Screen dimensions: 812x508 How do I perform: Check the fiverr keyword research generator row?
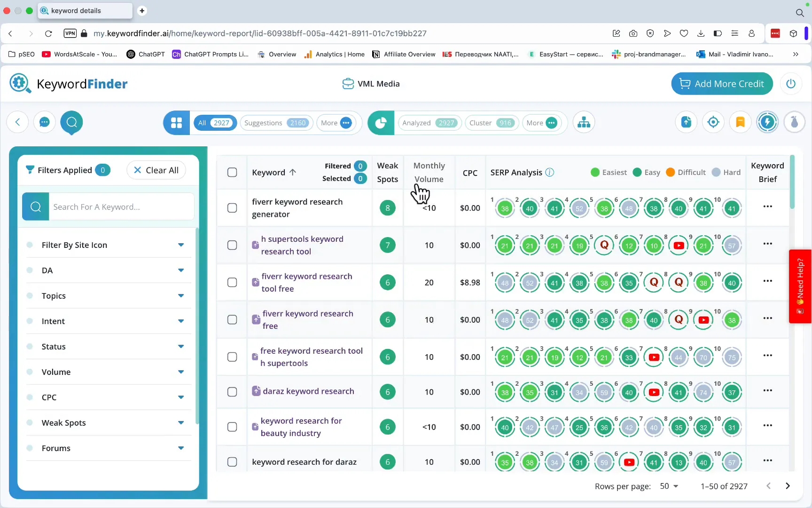click(x=232, y=208)
